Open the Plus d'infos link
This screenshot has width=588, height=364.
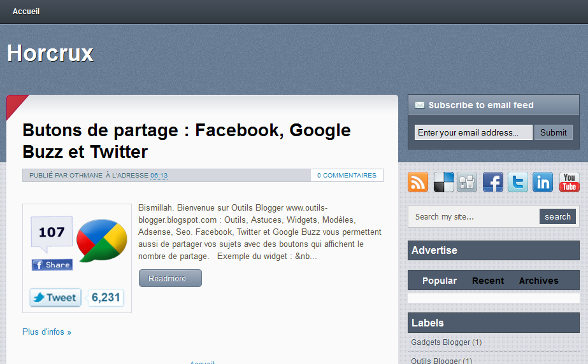(x=47, y=332)
